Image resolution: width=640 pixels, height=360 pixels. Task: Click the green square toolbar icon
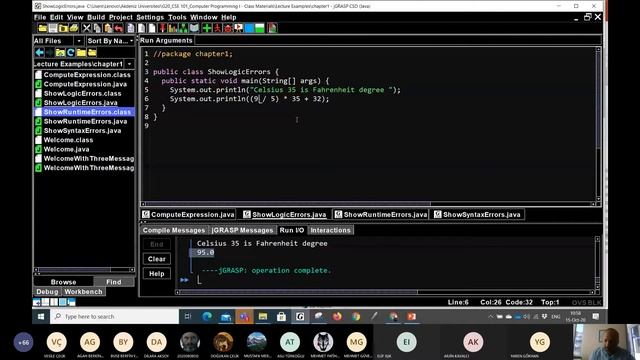tap(259, 28)
